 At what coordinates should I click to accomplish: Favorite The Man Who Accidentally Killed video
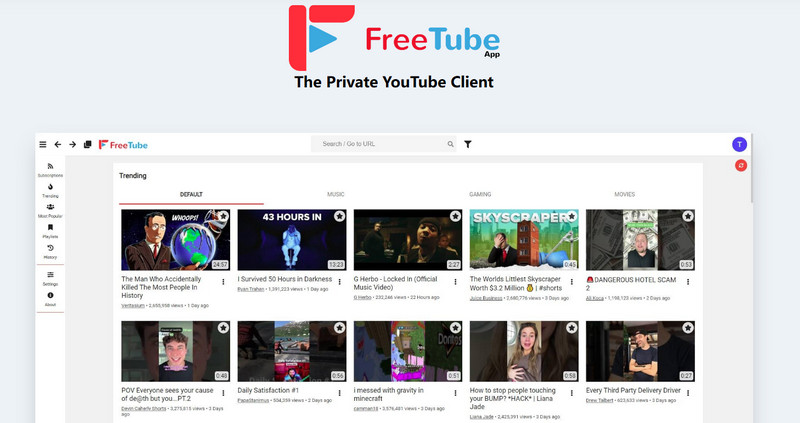click(223, 216)
